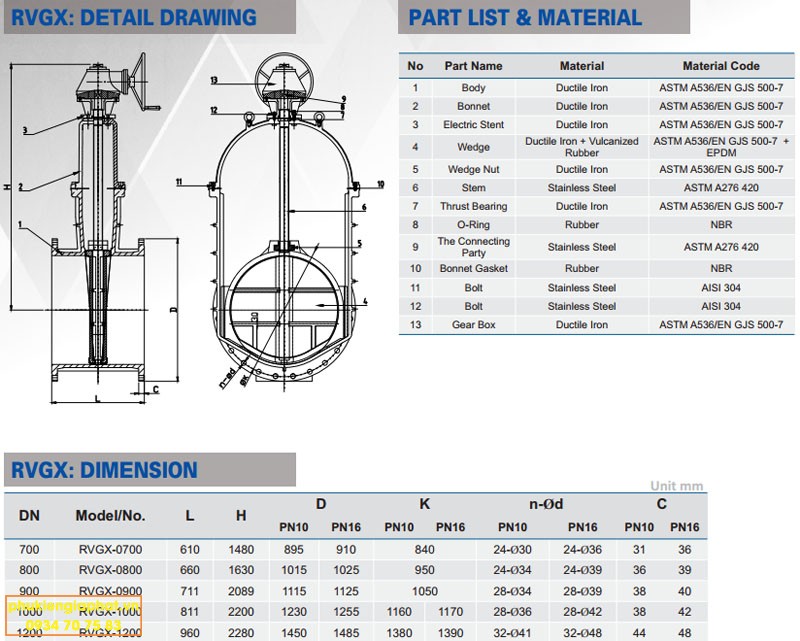Select the 'Bonnet' part name cell

click(473, 106)
